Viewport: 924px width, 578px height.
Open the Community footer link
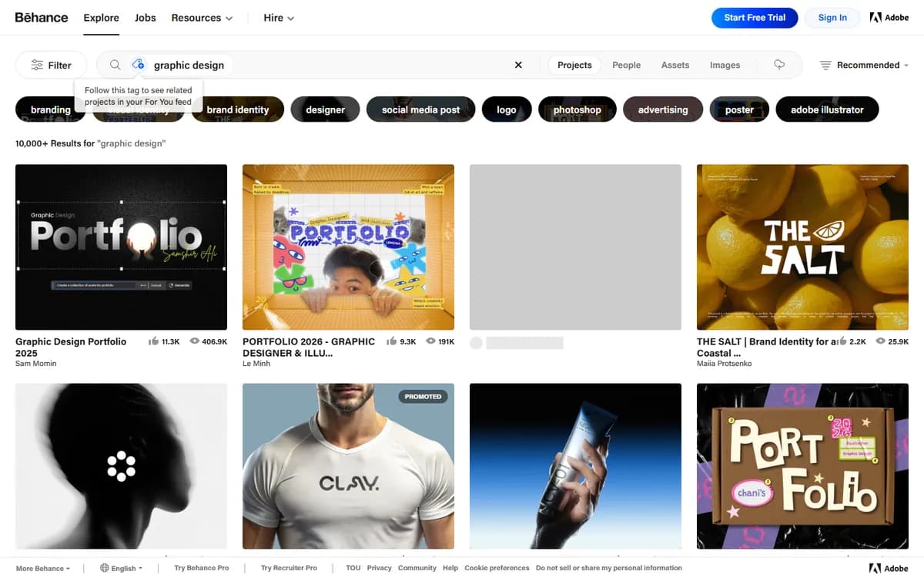click(x=417, y=568)
